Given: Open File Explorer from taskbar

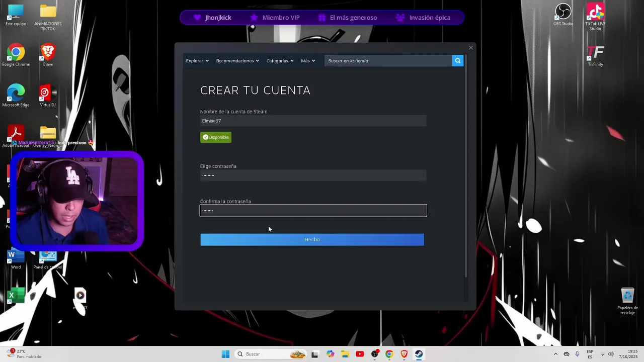Looking at the screenshot, I should [x=345, y=354].
